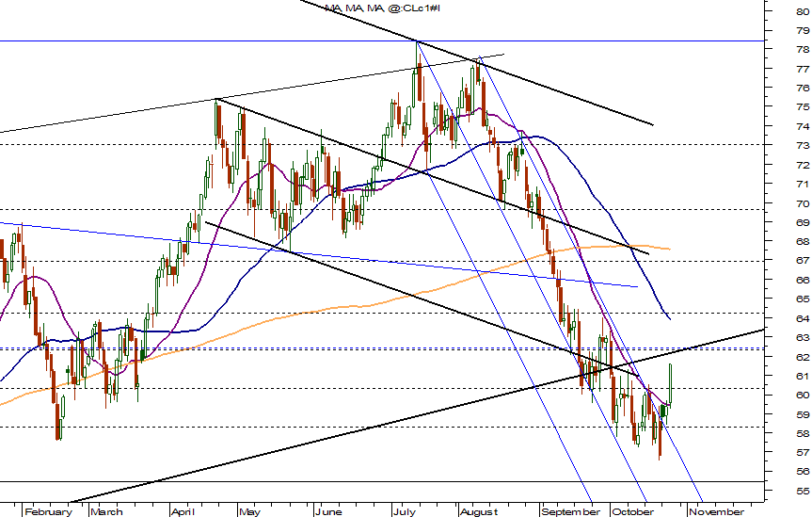Click price level 70 on the price axis
812x517 pixels.
pos(803,203)
